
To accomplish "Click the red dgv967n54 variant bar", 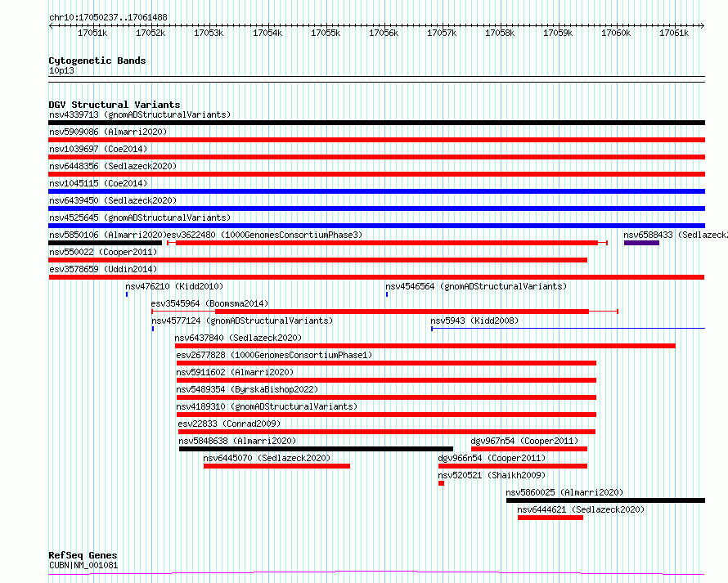I will [x=529, y=449].
